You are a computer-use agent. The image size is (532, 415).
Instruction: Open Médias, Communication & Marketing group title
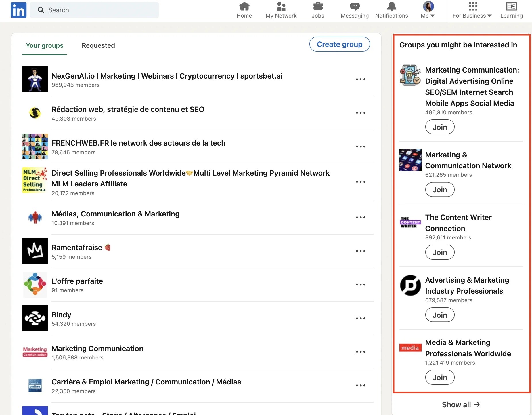pos(116,214)
